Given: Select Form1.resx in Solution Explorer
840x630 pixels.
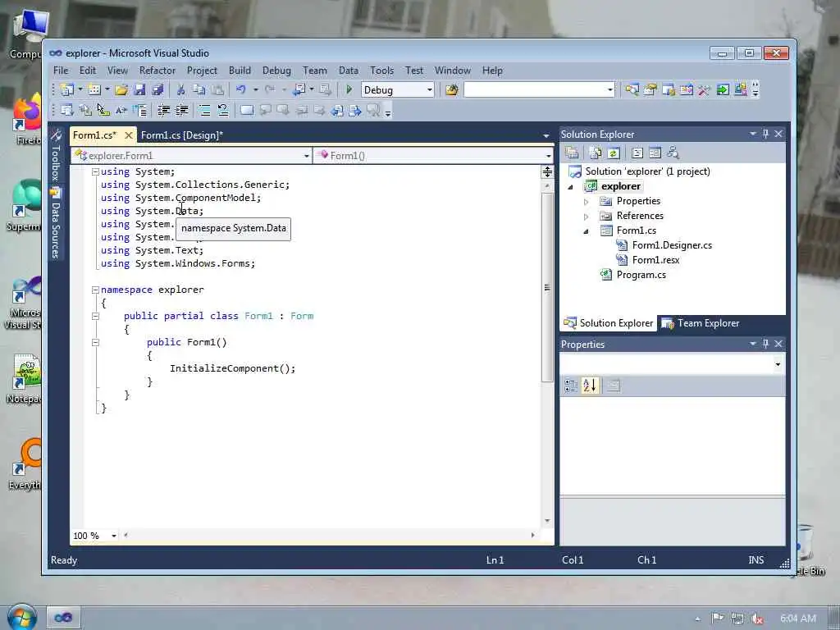Looking at the screenshot, I should coord(655,260).
